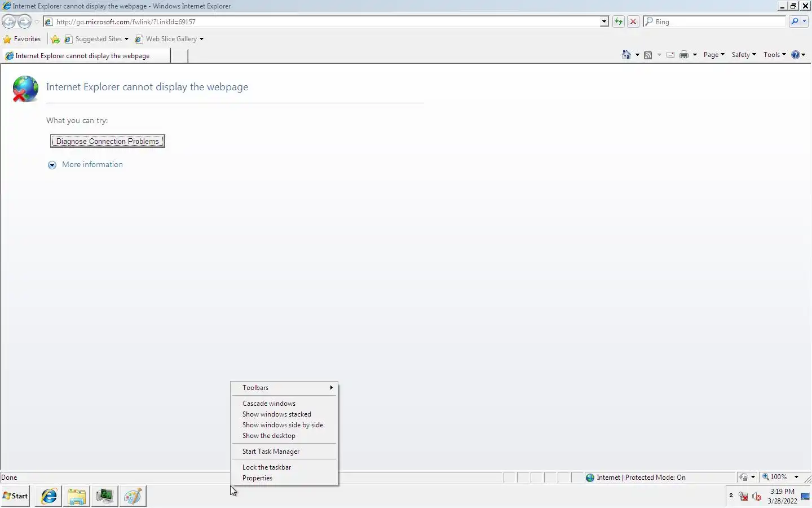The height and width of the screenshot is (508, 812).
Task: Select Properties in the taskbar menu
Action: click(285, 478)
